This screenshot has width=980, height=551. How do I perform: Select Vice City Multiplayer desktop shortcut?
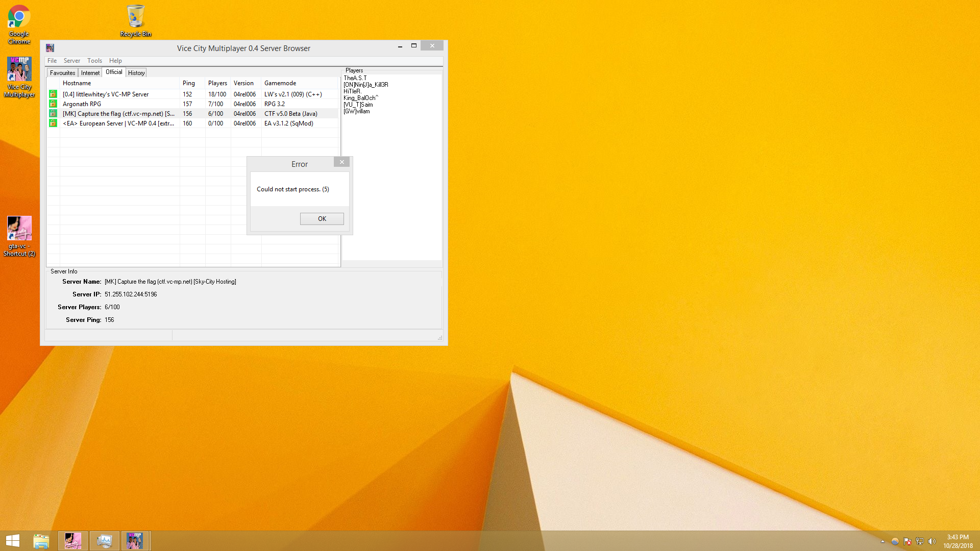pyautogui.click(x=19, y=77)
